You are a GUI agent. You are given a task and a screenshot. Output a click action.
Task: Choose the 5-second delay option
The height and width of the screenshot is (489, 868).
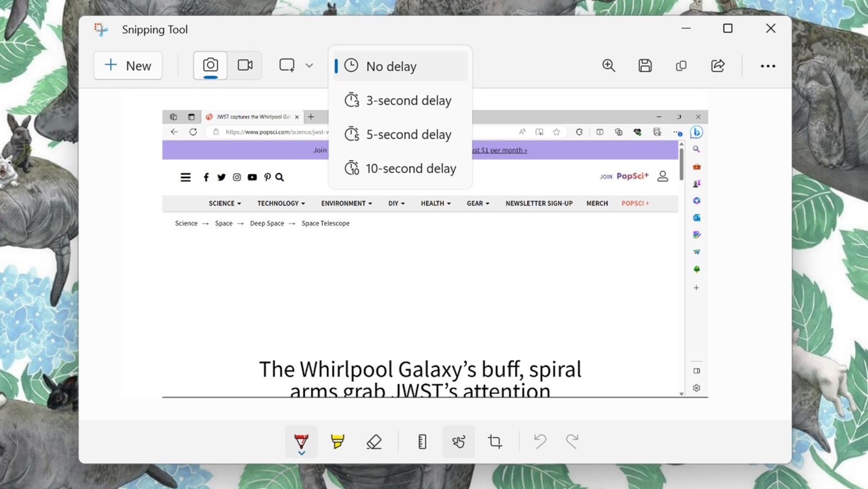(398, 134)
